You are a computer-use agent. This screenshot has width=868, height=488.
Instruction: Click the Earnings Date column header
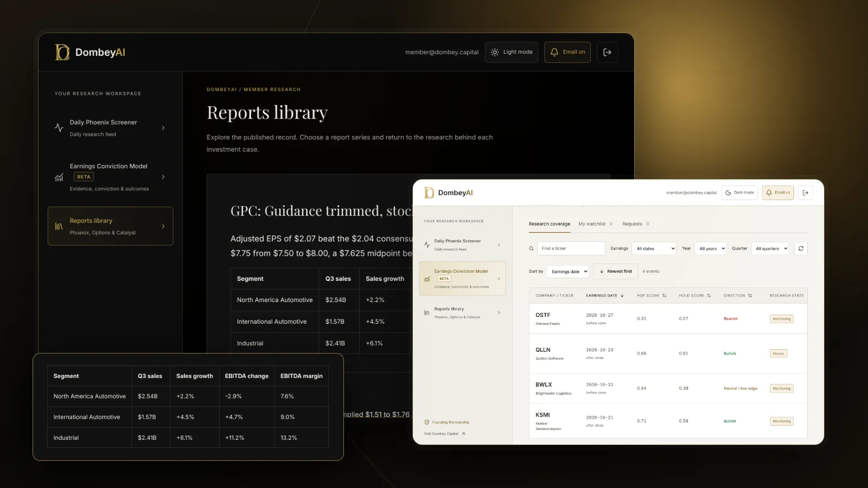605,296
